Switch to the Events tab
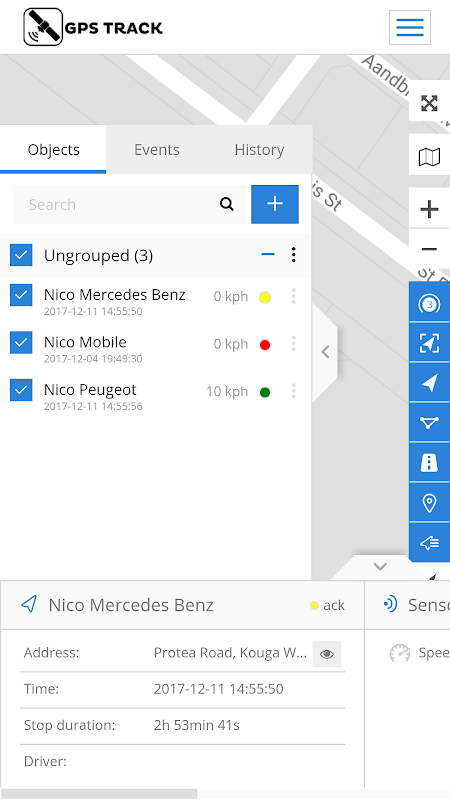 pos(157,149)
